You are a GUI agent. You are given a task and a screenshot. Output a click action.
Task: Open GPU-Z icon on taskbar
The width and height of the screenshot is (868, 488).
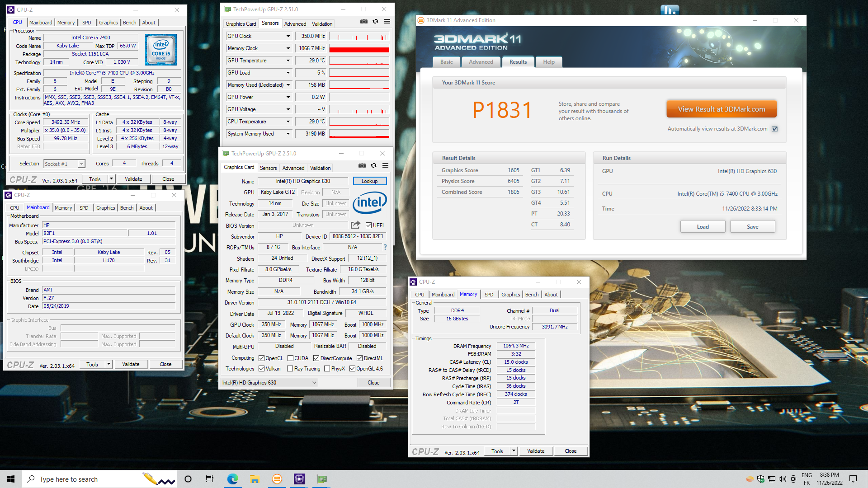click(x=321, y=479)
